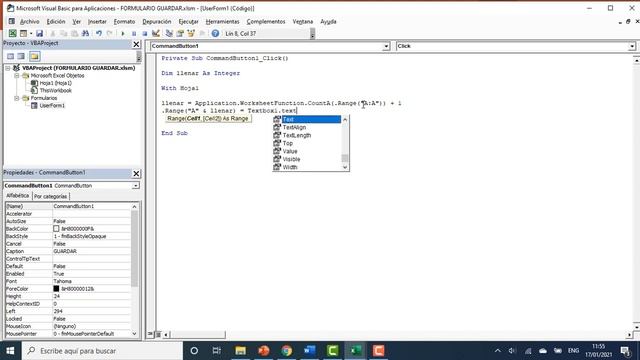This screenshot has height=360, width=640.
Task: Click the Pause/Break toolbar icon
Action: click(134, 33)
